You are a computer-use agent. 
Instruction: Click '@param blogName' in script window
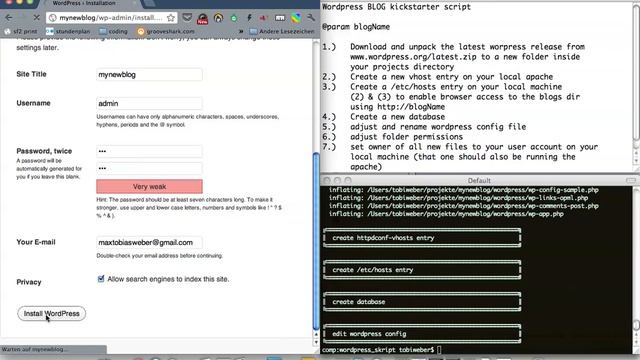tap(356, 27)
